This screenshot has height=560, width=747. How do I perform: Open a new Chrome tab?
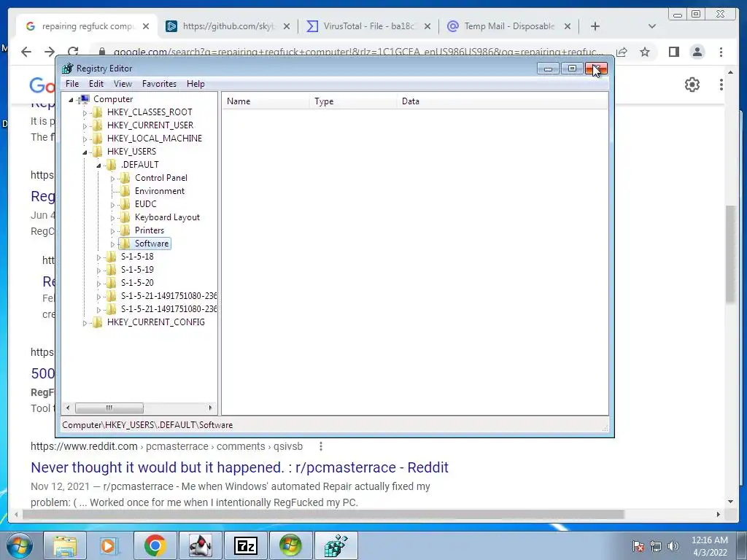coord(595,26)
